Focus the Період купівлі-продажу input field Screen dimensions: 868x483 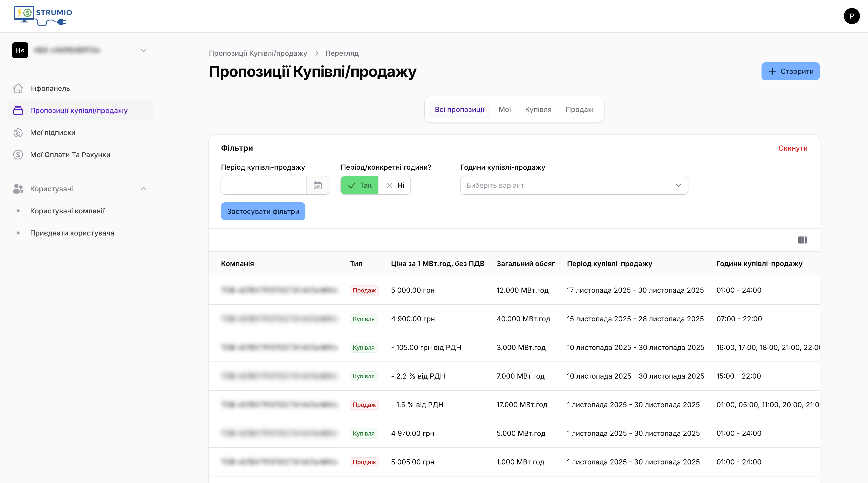click(263, 185)
